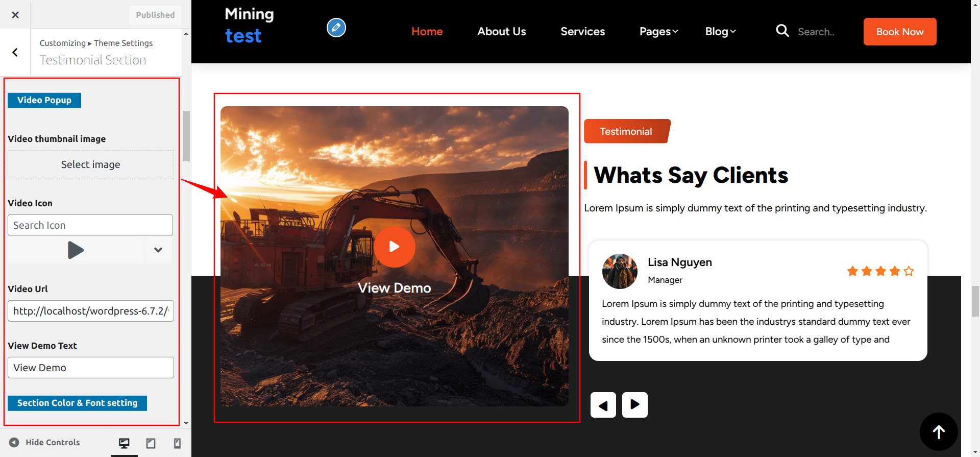The height and width of the screenshot is (457, 980).
Task: Click Select image for video thumbnail
Action: [91, 164]
